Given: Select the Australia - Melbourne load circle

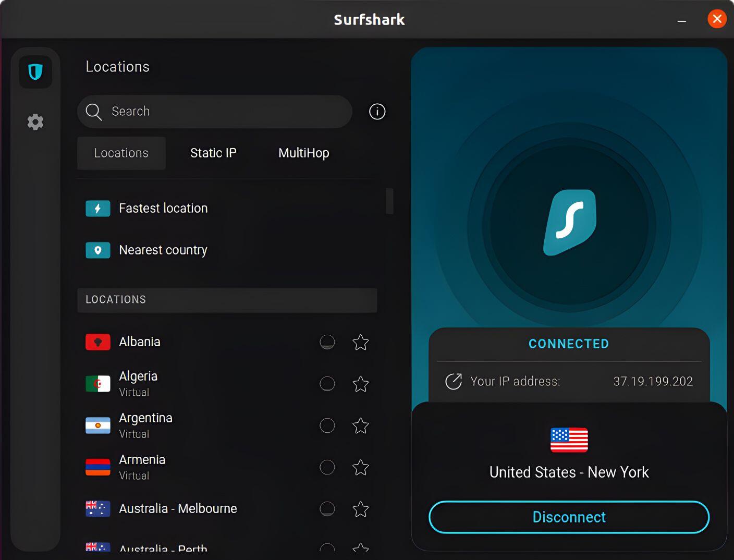Looking at the screenshot, I should click(327, 509).
